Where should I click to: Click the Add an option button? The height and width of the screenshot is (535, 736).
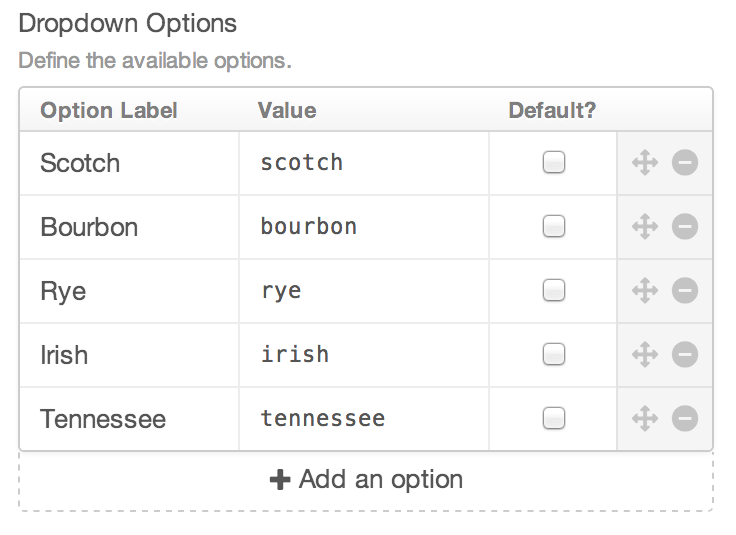click(366, 480)
